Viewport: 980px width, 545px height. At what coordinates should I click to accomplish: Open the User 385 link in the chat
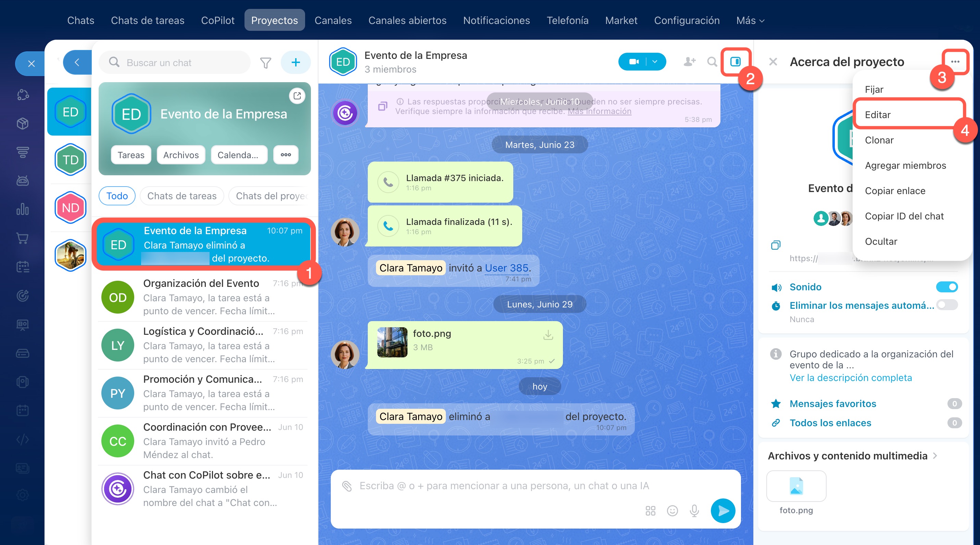[506, 268]
